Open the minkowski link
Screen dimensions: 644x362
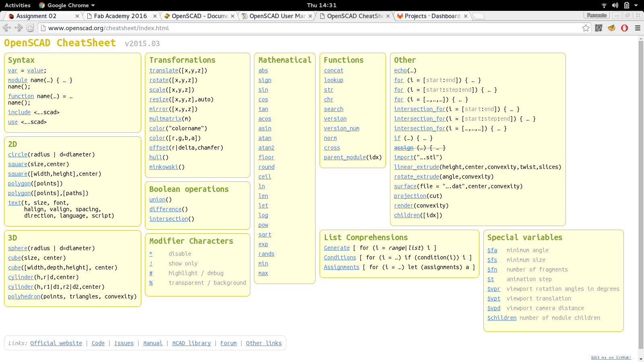pos(164,167)
